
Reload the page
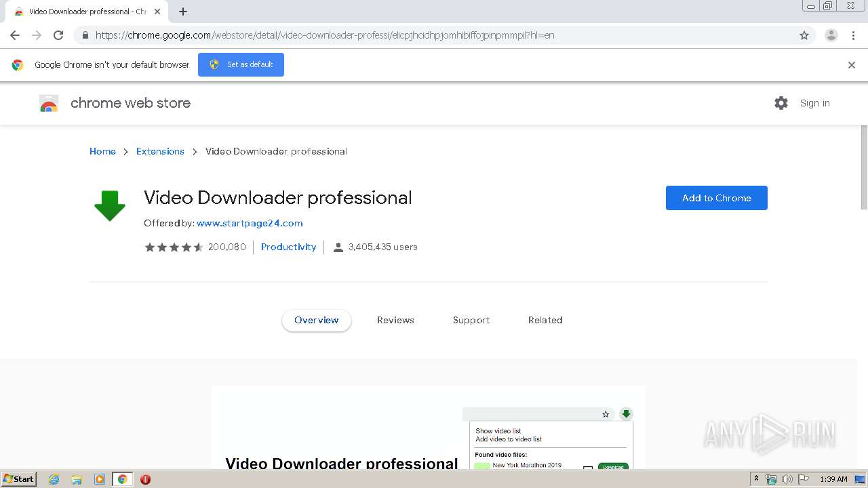click(x=58, y=35)
